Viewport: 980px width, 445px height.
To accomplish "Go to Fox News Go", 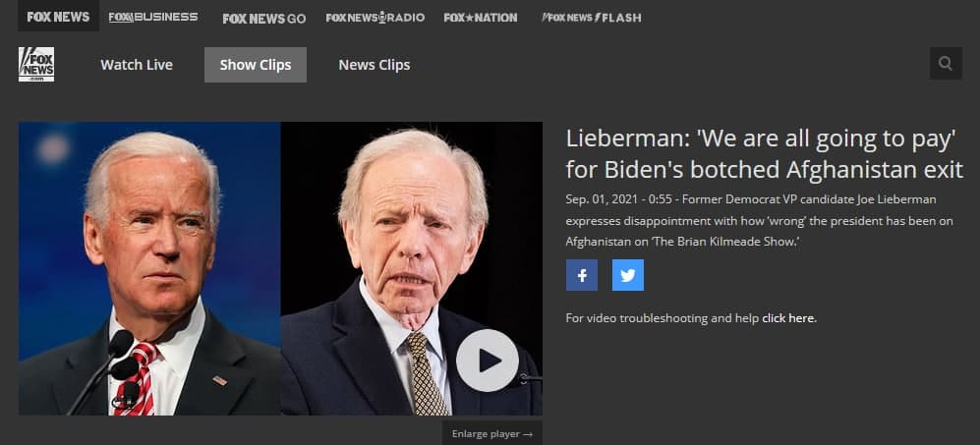I will [263, 18].
